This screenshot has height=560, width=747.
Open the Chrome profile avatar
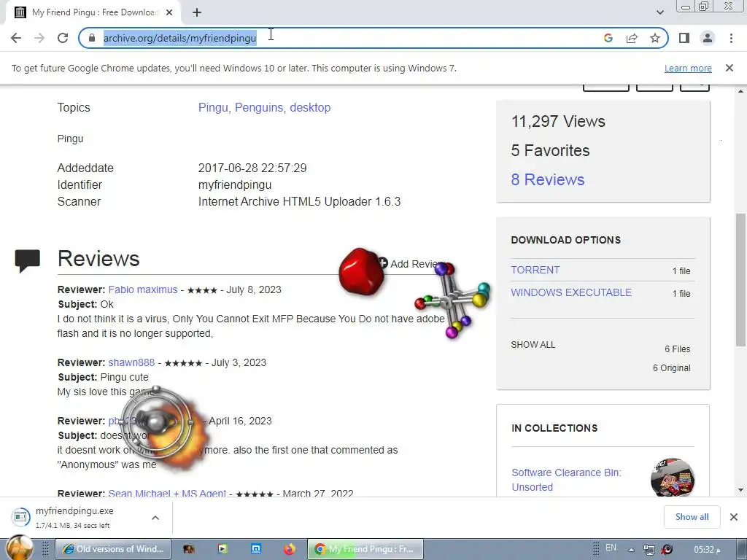[708, 38]
